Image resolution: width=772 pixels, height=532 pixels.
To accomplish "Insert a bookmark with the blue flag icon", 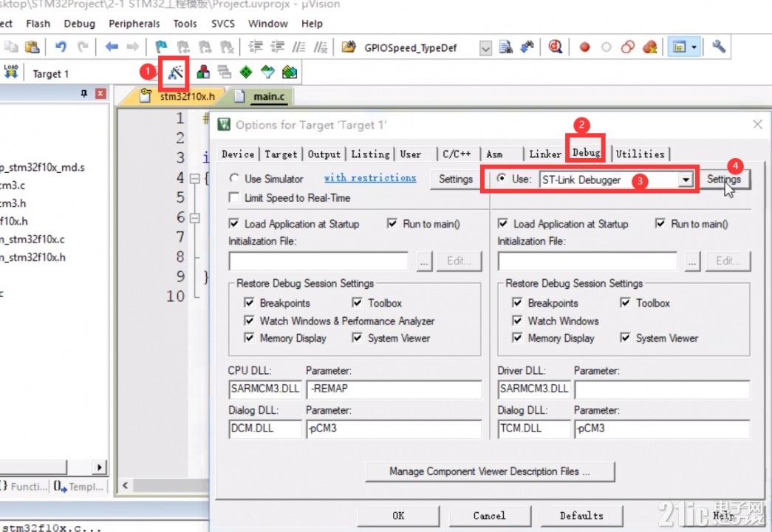I will [x=161, y=47].
